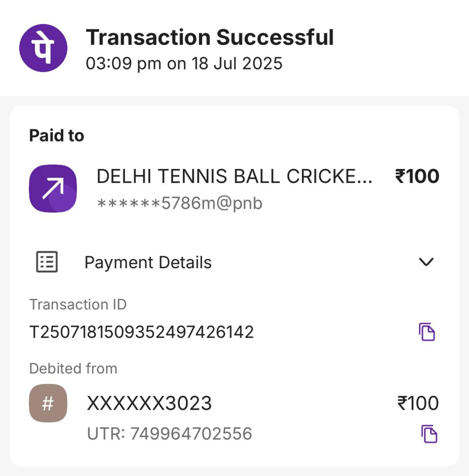
Task: Tap the Debited from label
Action: pyautogui.click(x=73, y=368)
